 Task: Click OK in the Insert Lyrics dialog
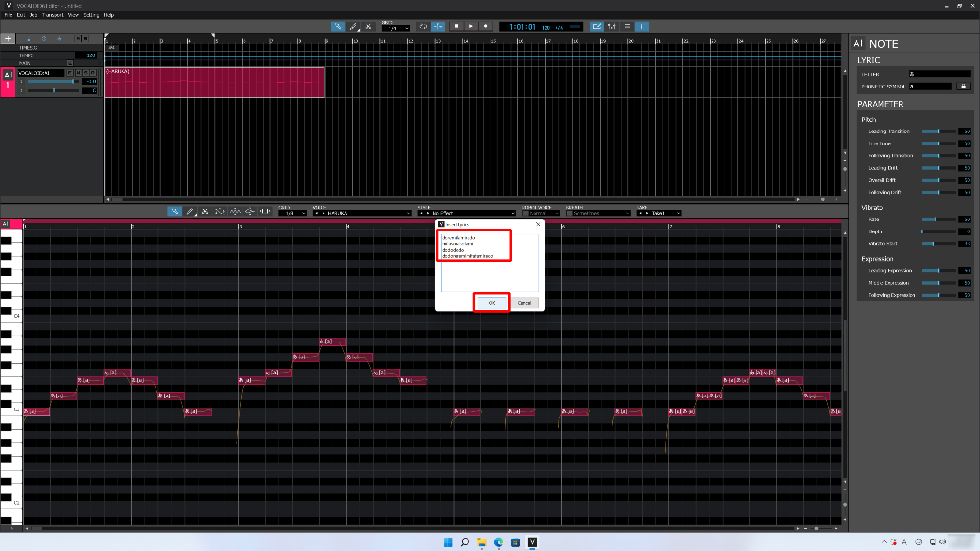491,303
